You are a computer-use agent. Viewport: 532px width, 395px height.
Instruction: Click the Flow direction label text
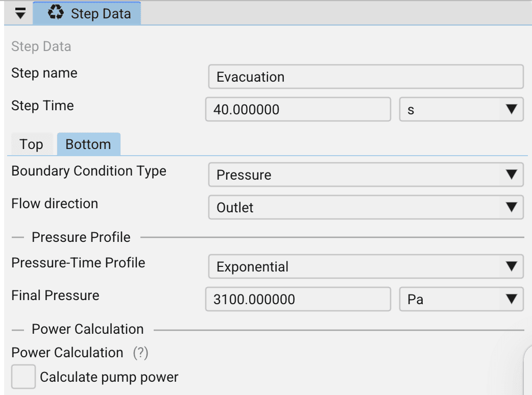tap(55, 204)
